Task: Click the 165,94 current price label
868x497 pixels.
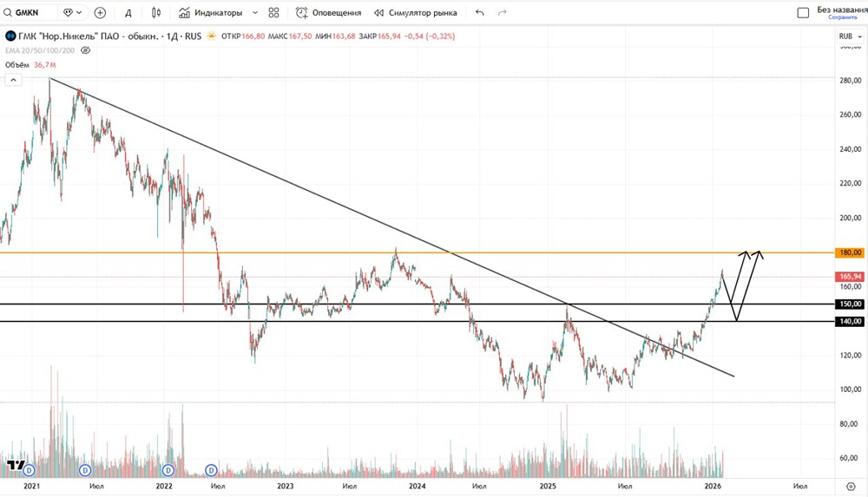Action: pyautogui.click(x=851, y=276)
